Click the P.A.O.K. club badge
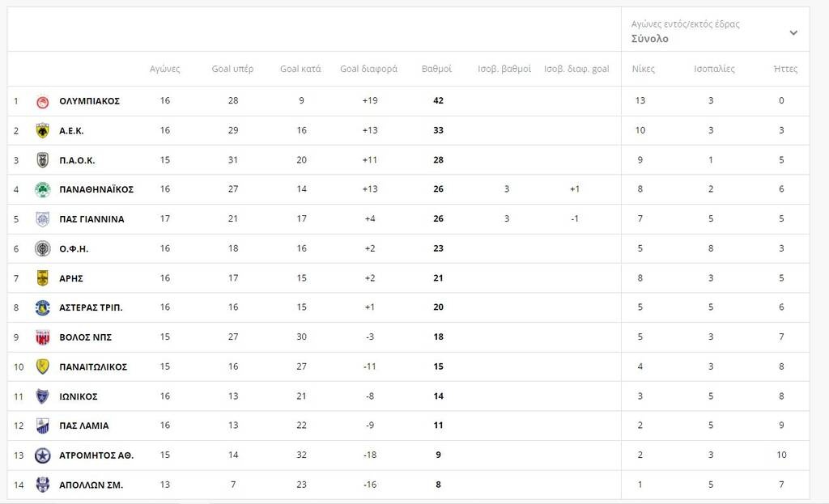Image resolution: width=829 pixels, height=504 pixels. (x=42, y=160)
